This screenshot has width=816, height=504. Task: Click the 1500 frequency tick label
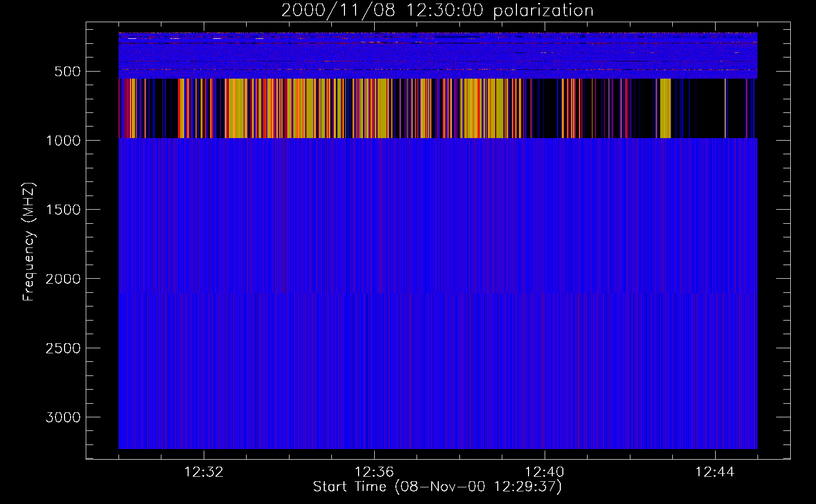[x=63, y=210]
